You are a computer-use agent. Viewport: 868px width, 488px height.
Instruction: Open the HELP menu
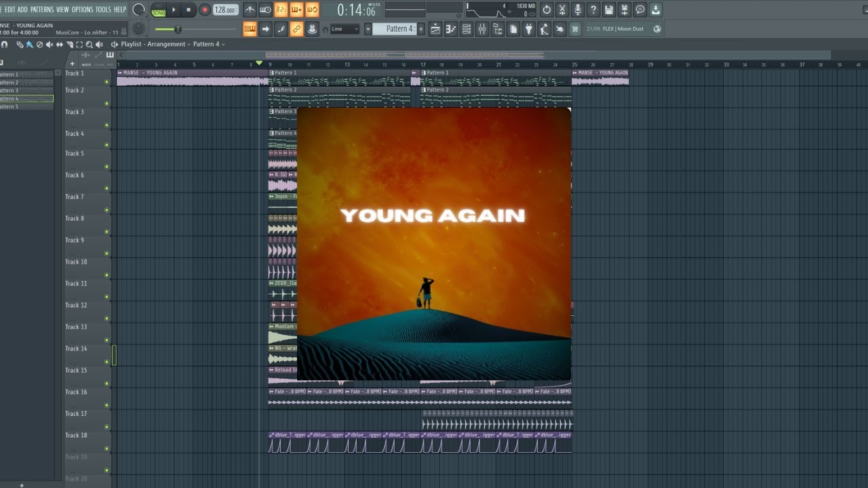pyautogui.click(x=120, y=9)
